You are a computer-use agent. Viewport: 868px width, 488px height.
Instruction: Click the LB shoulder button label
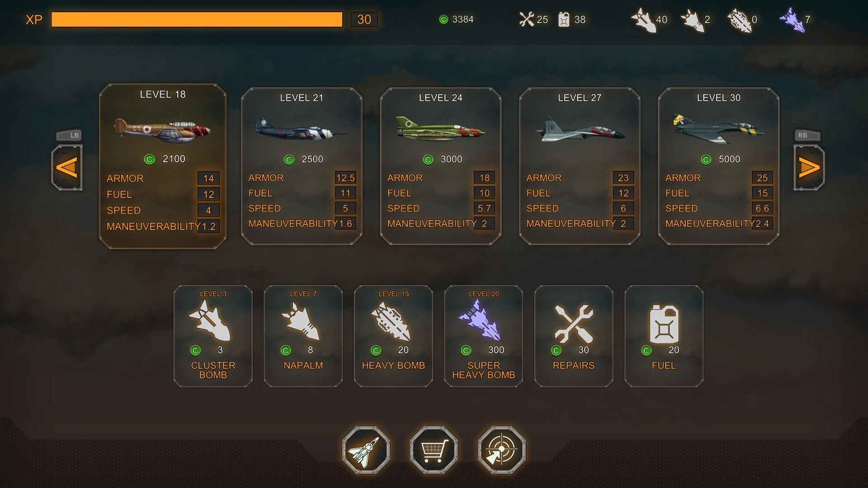coord(69,135)
